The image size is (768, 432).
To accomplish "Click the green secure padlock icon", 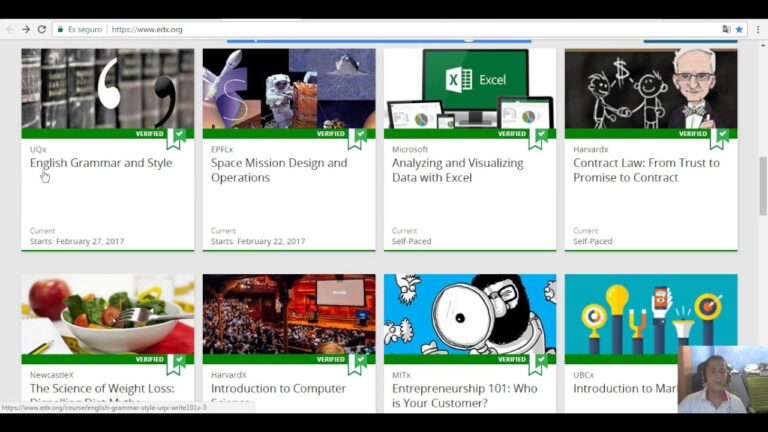I will coord(60,29).
